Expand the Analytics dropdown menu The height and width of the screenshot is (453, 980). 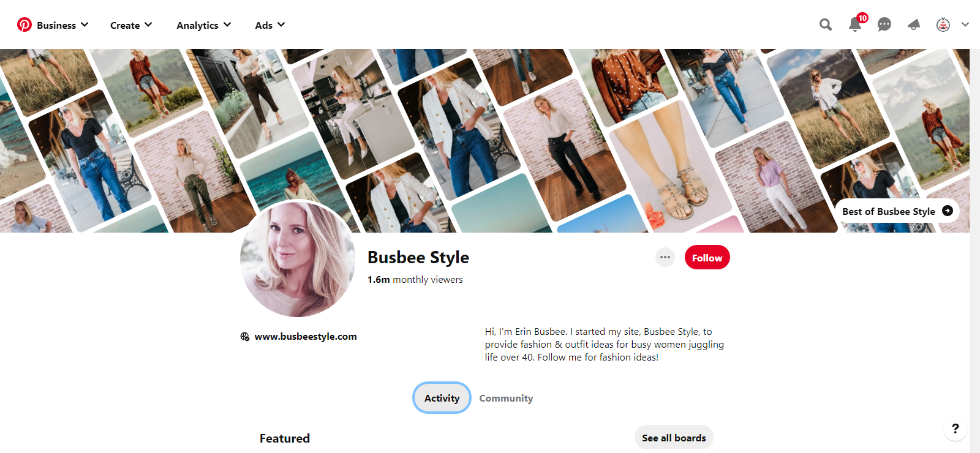[x=203, y=25]
